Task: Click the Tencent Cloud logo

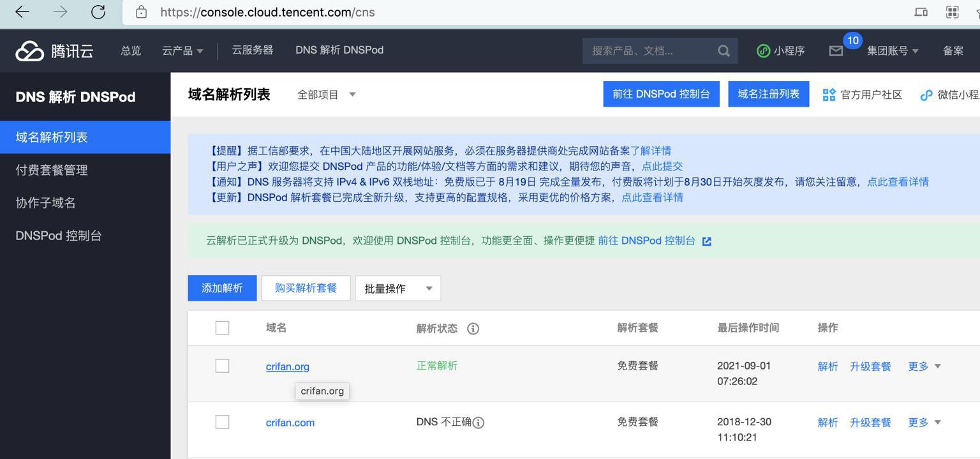Action: 54,50
